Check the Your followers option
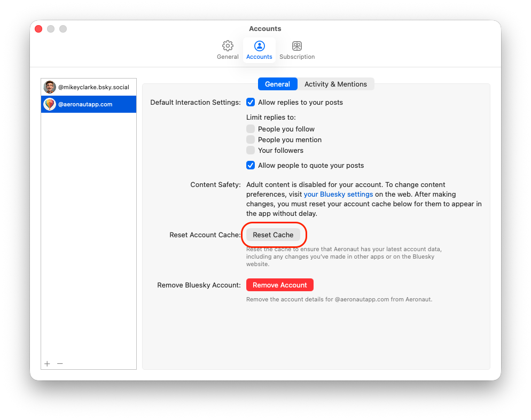 [x=251, y=150]
